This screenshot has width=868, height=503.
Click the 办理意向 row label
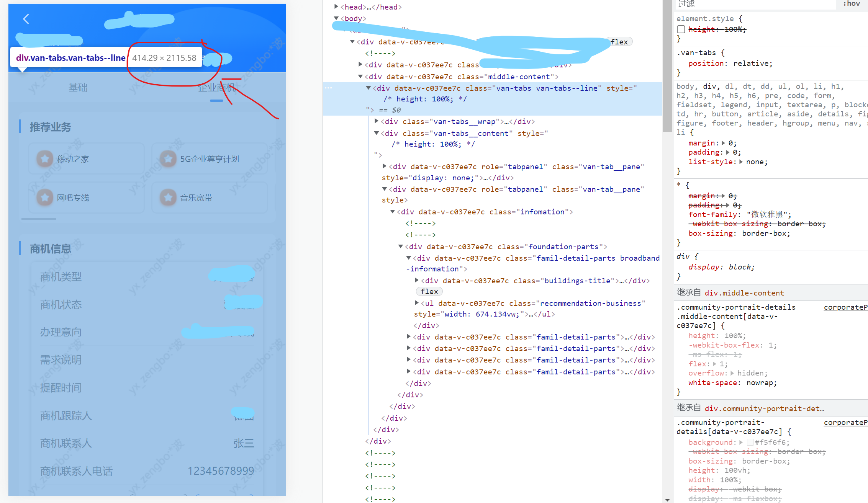tap(61, 332)
